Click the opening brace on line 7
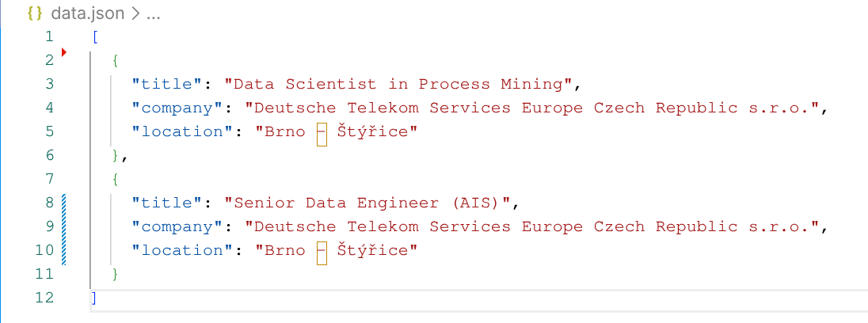 pyautogui.click(x=116, y=179)
